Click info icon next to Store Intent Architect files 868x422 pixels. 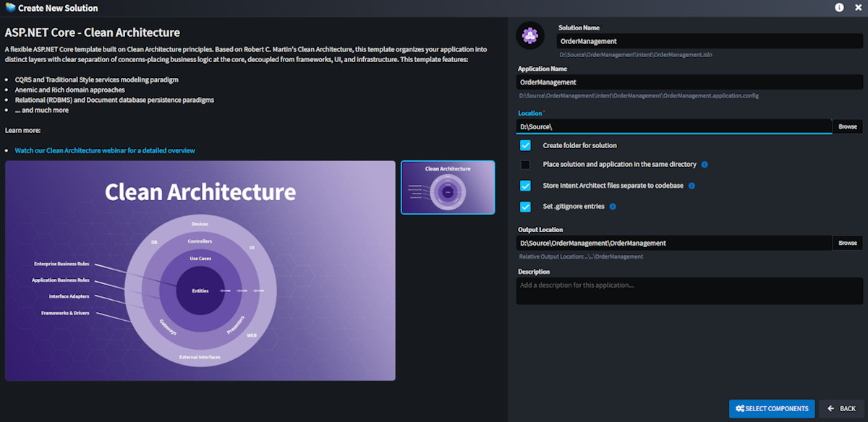coord(692,186)
